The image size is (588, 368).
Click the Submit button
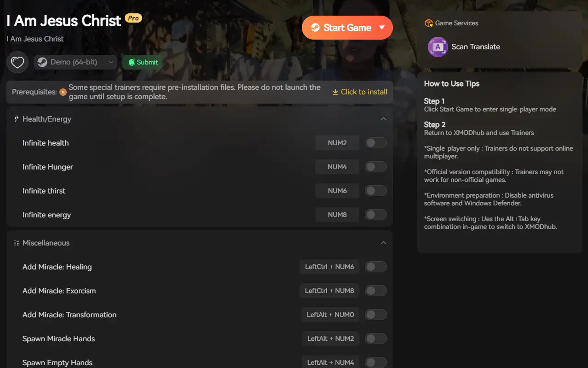coord(143,61)
